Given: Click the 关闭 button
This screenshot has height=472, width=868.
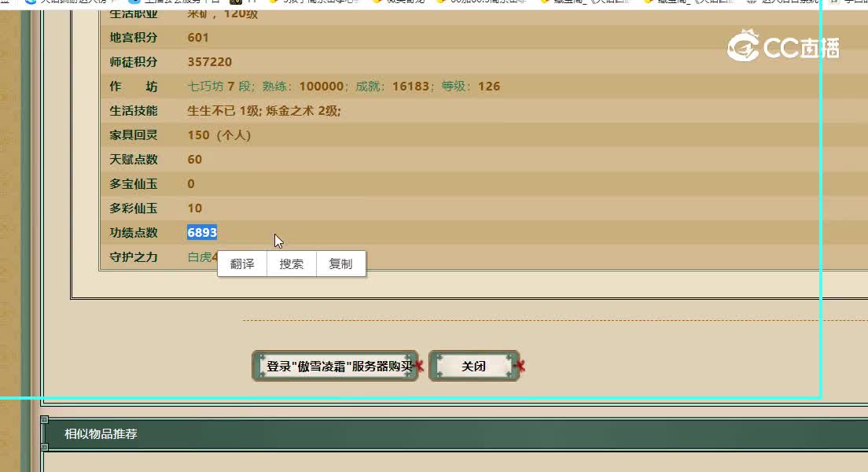Looking at the screenshot, I should pos(474,366).
